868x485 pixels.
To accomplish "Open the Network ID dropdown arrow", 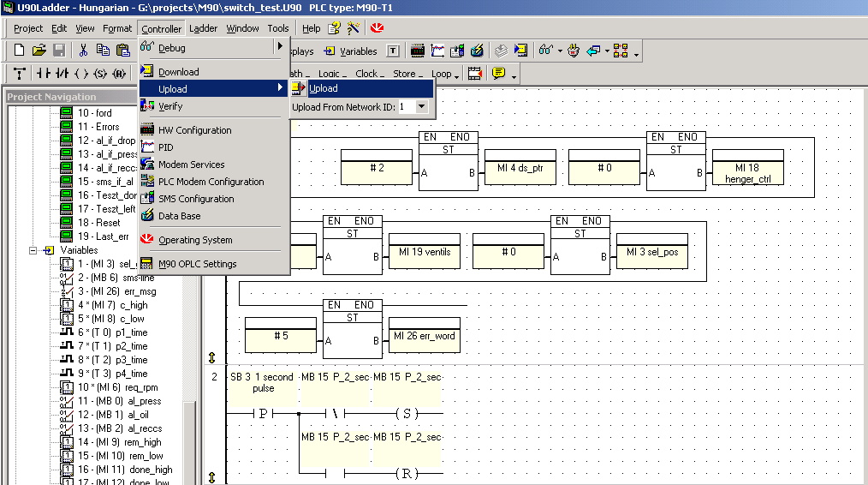I will pyautogui.click(x=421, y=106).
